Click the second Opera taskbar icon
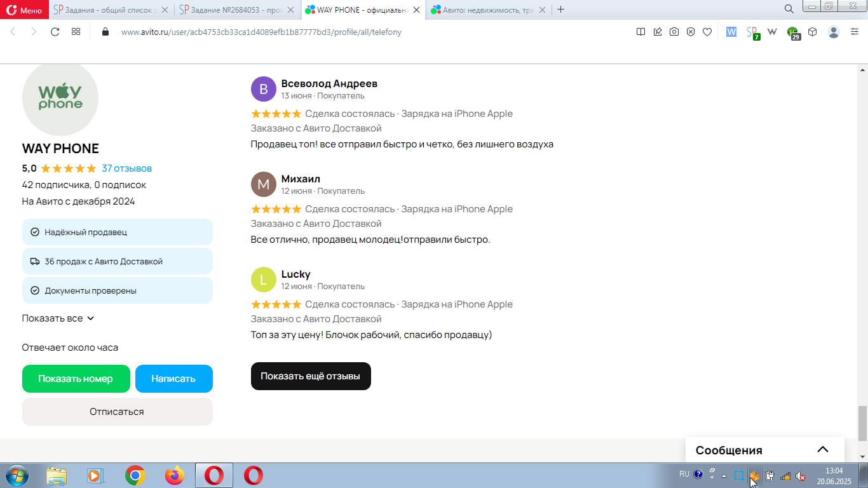The image size is (868, 488). coord(254,475)
